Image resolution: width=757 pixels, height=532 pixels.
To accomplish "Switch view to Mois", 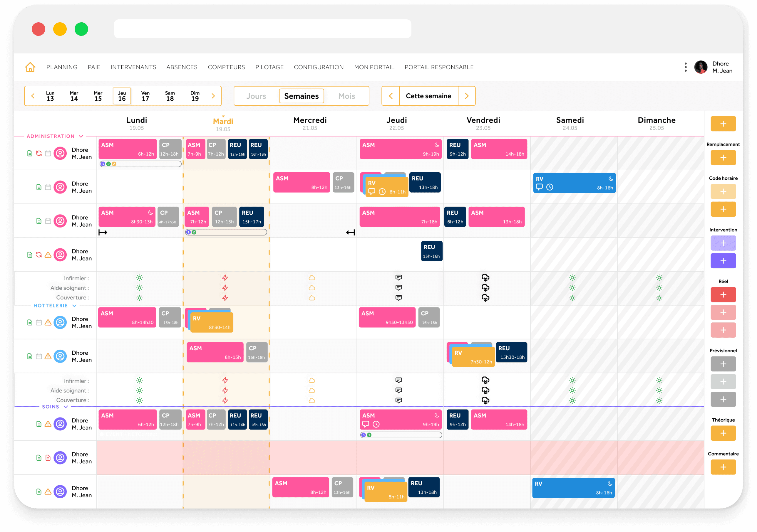I will [x=346, y=96].
